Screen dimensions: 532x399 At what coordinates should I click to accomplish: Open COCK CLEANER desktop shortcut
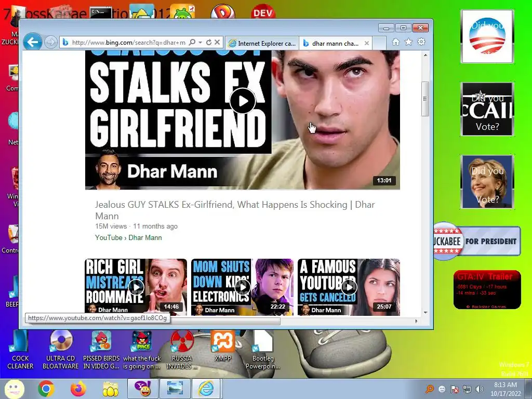pos(20,350)
